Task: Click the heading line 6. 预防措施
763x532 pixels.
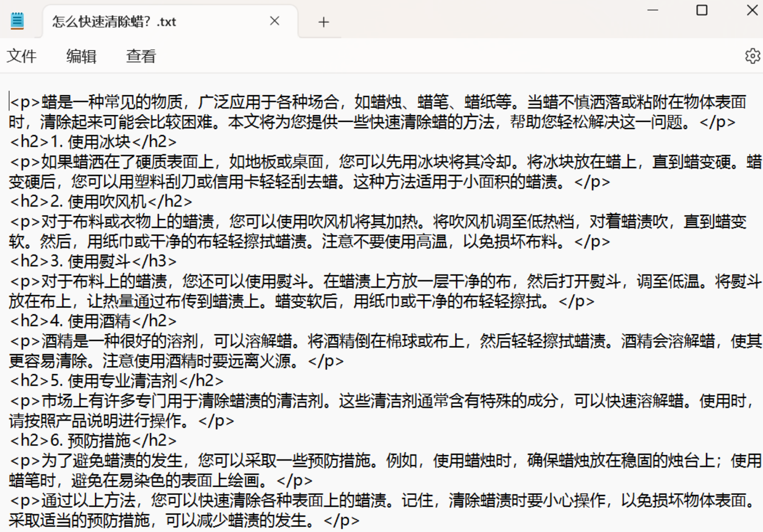Action: [x=93, y=441]
